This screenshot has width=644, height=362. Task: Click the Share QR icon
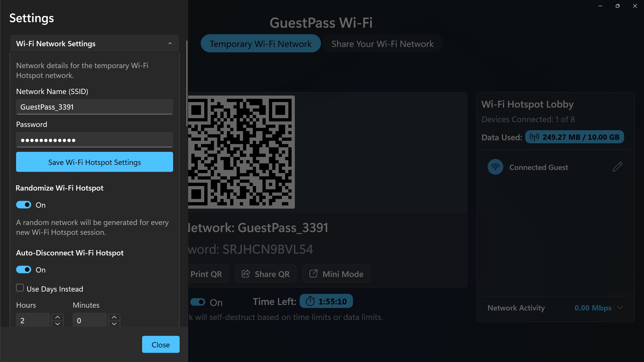coord(246,274)
